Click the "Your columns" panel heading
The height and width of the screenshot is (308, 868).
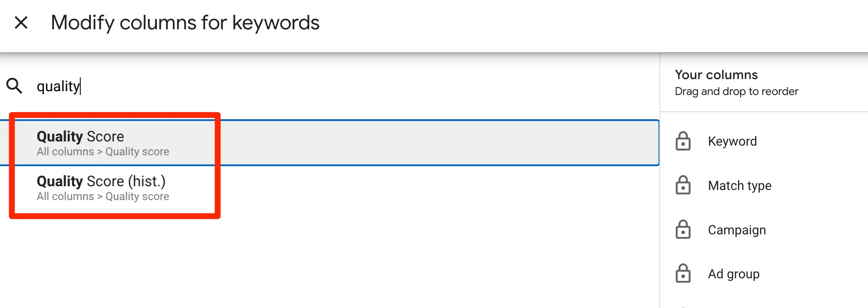(716, 75)
